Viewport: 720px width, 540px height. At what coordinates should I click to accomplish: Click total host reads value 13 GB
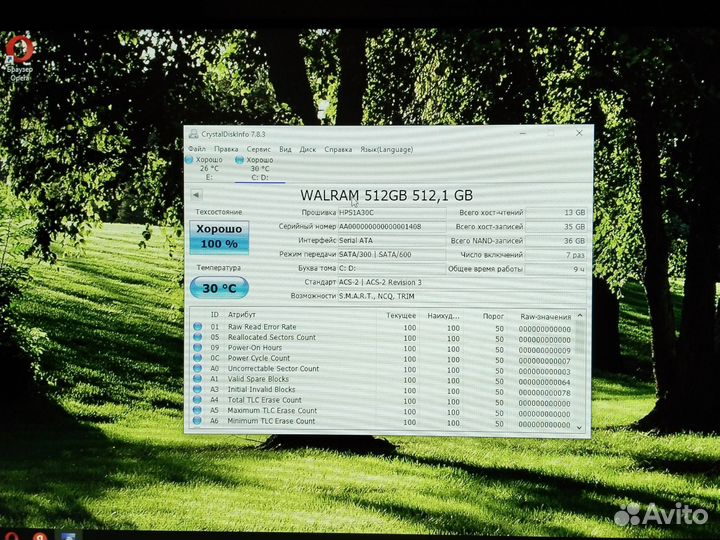[556, 213]
